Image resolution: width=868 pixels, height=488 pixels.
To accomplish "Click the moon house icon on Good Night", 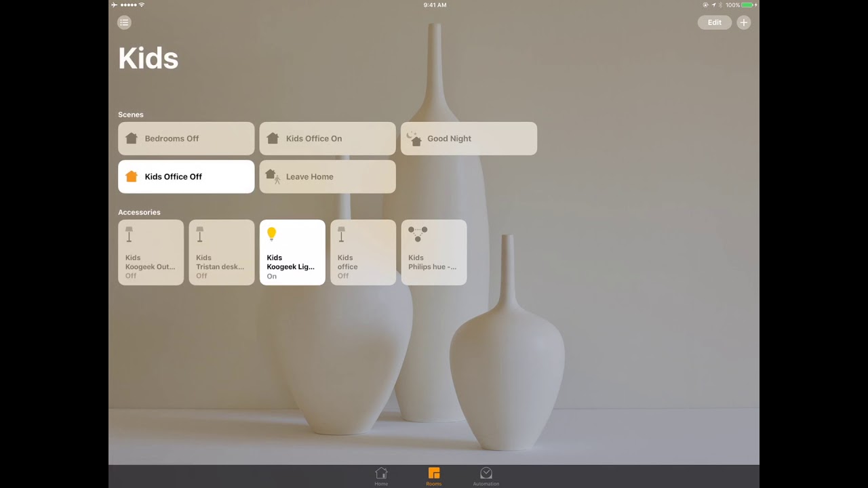I will click(x=414, y=138).
